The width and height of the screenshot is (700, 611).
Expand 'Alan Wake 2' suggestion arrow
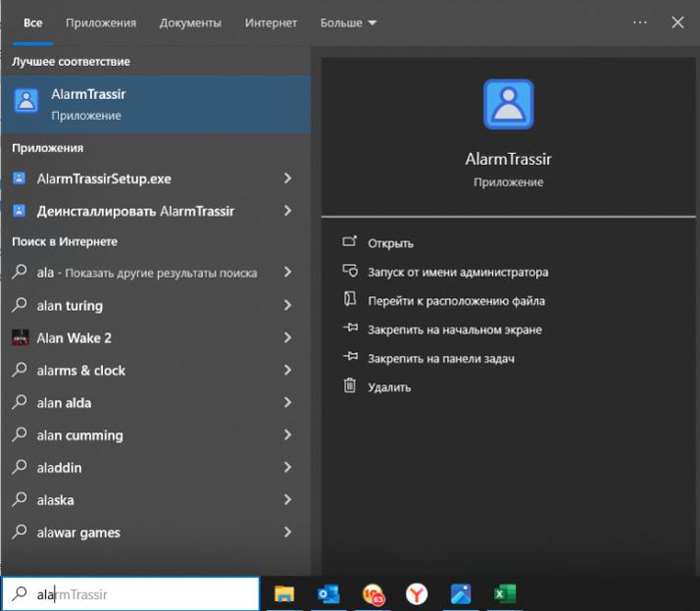pyautogui.click(x=288, y=337)
